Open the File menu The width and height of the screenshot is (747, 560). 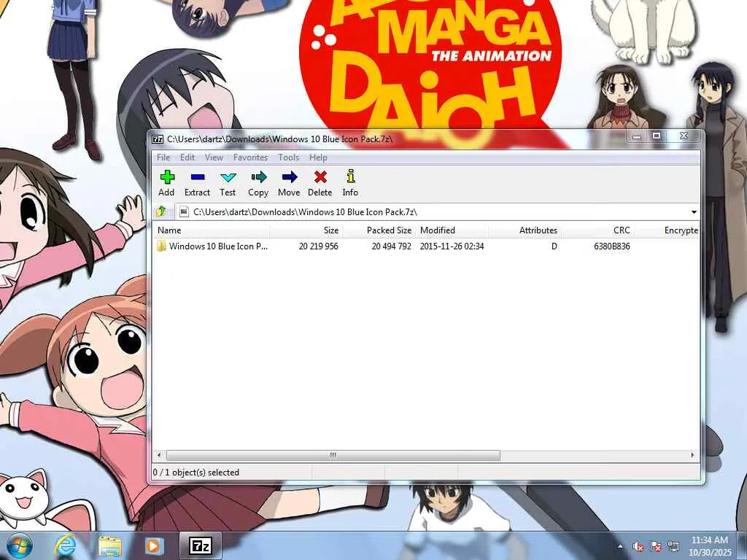[163, 157]
